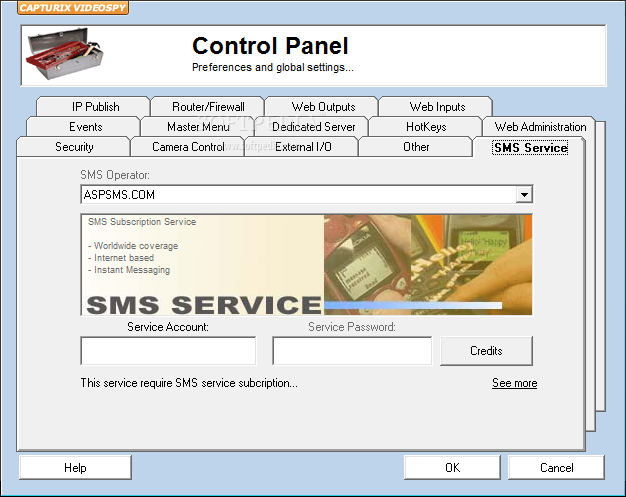Click the SMS Service banner image
The width and height of the screenshot is (626, 497).
tap(307, 265)
